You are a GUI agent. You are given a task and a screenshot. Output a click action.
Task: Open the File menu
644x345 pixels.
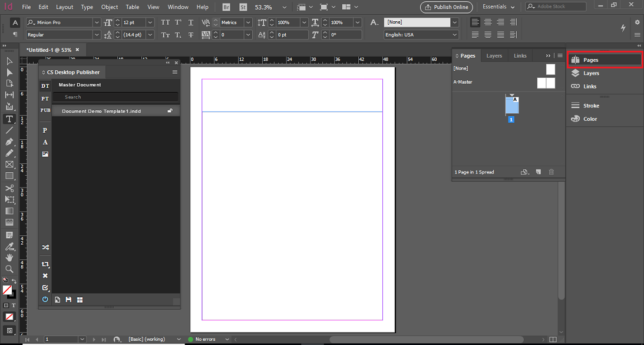(x=27, y=7)
